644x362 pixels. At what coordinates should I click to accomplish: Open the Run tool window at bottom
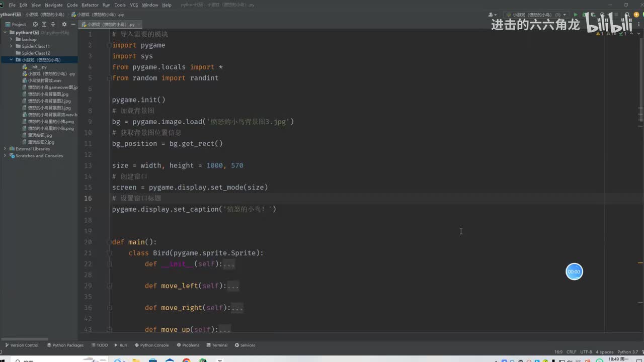pyautogui.click(x=121, y=345)
